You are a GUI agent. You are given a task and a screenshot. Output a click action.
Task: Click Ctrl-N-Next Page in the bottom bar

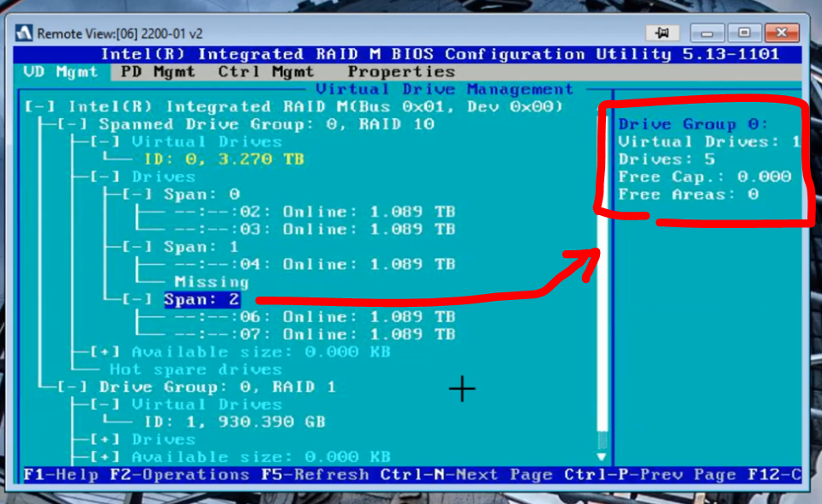(x=466, y=475)
